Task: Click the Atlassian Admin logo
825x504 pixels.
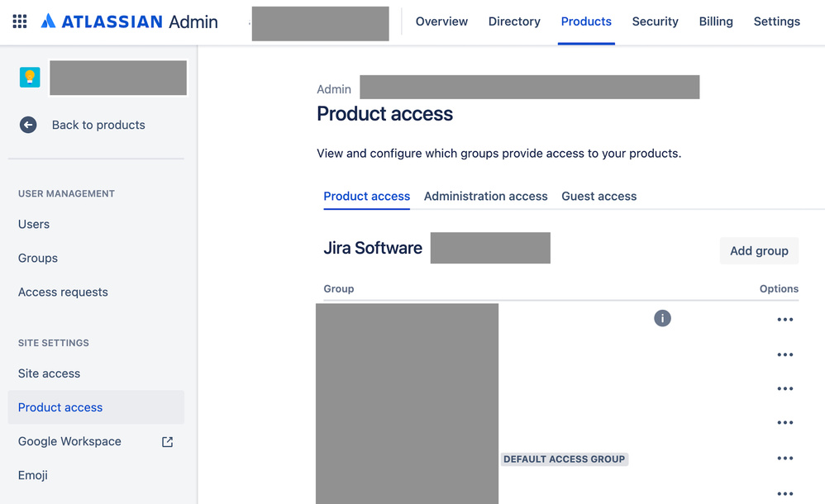Action: point(130,21)
